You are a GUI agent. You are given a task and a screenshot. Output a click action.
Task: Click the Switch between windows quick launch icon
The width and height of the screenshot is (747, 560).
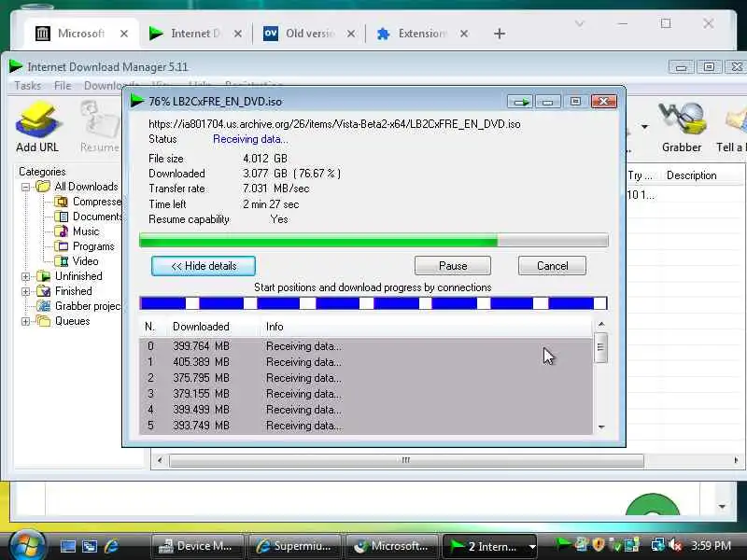(x=90, y=546)
